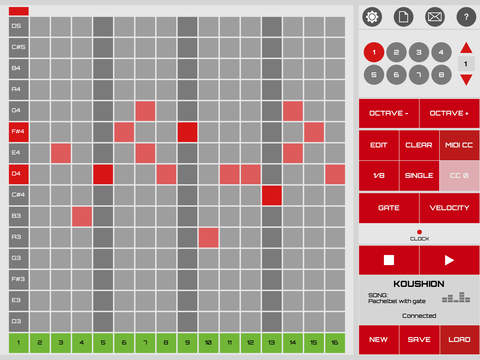Click the E4 note label

[x=18, y=153]
